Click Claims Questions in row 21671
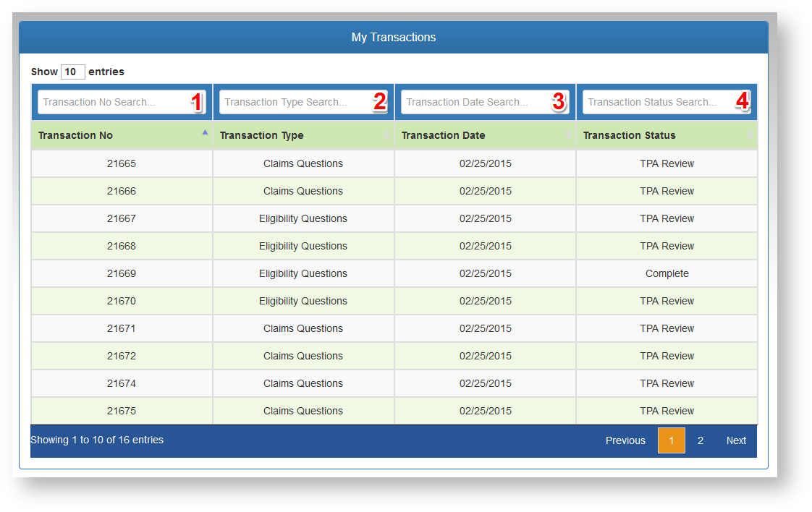The height and width of the screenshot is (512, 812). [x=303, y=328]
